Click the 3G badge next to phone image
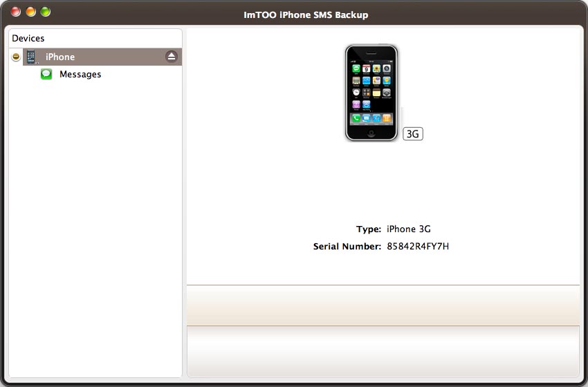Image resolution: width=588 pixels, height=387 pixels. pos(413,134)
